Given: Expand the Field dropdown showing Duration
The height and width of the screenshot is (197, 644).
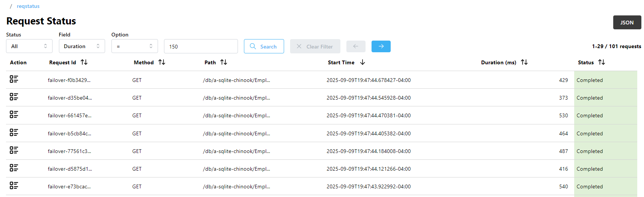Looking at the screenshot, I should coord(82,46).
